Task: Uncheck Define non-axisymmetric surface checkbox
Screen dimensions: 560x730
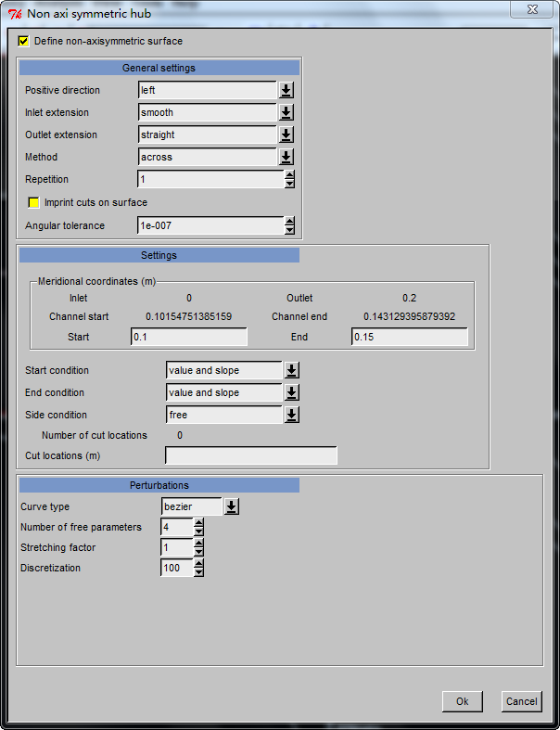Action: coord(23,41)
